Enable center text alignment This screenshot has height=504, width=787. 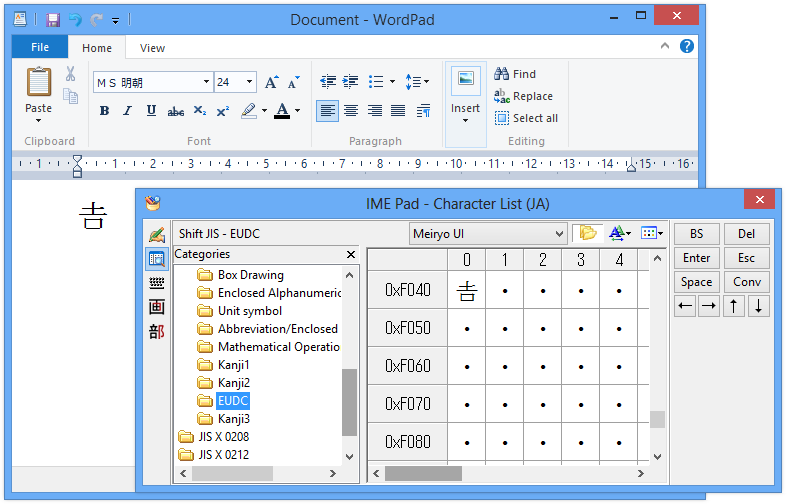[351, 111]
